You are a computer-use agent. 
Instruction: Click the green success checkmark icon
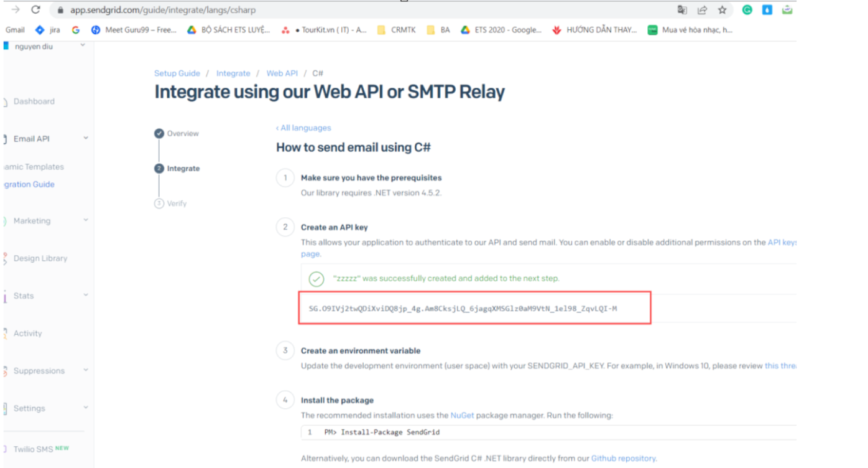coord(316,279)
